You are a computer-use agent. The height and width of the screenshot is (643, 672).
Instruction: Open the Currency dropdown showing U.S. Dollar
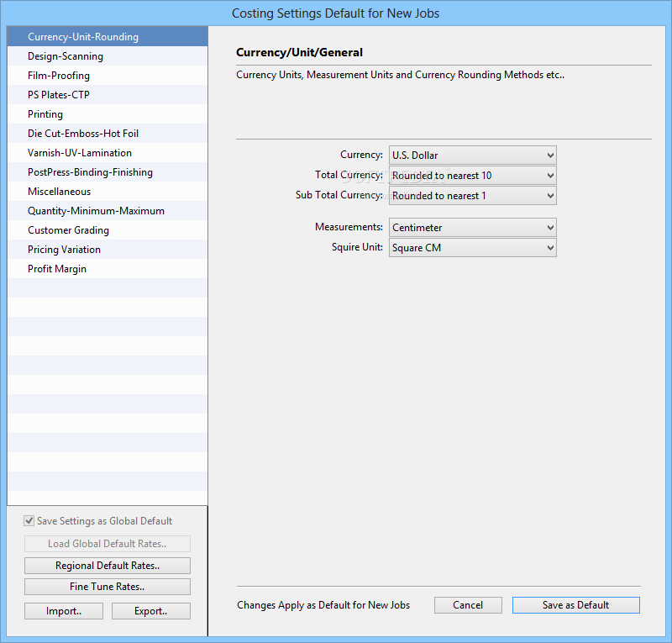coord(473,155)
